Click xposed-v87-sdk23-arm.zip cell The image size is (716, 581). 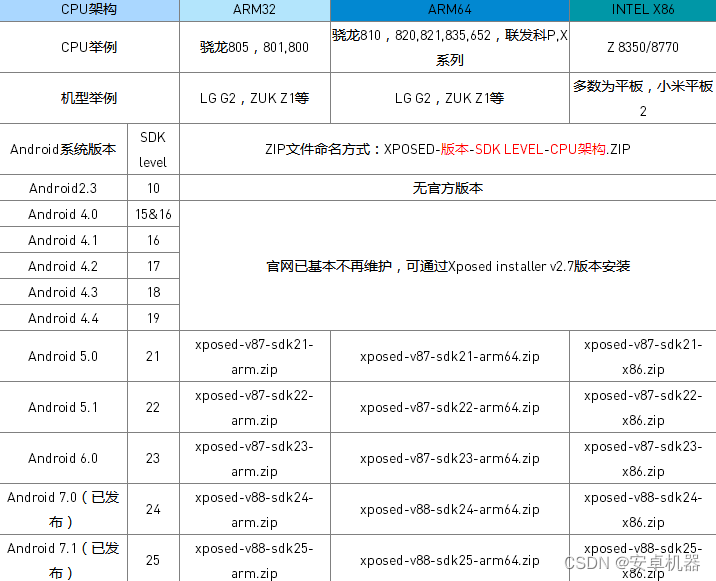click(x=255, y=458)
